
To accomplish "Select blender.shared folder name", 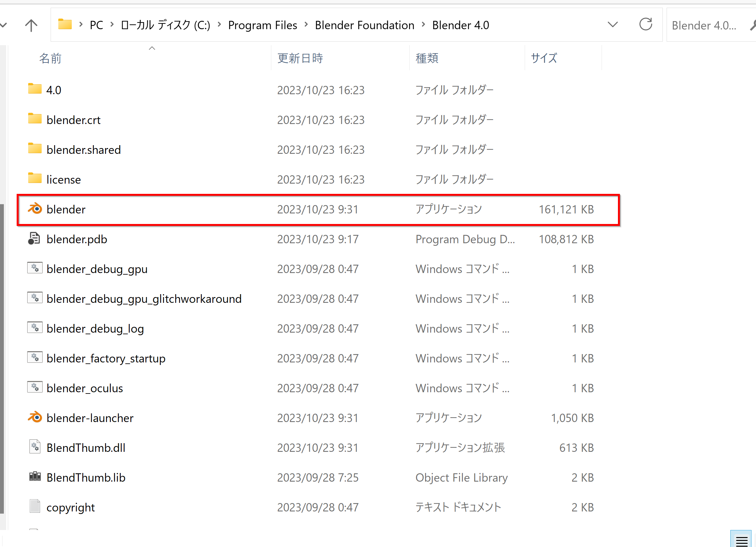I will pyautogui.click(x=84, y=150).
